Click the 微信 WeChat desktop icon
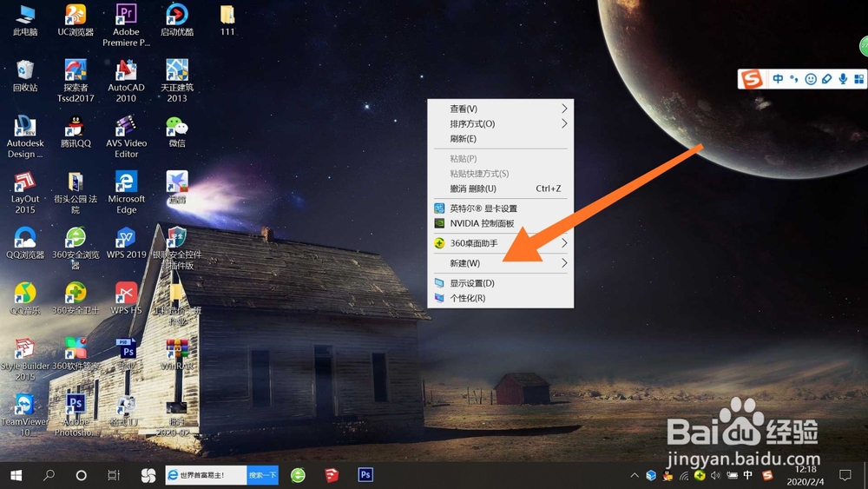Image resolution: width=868 pixels, height=489 pixels. (176, 132)
